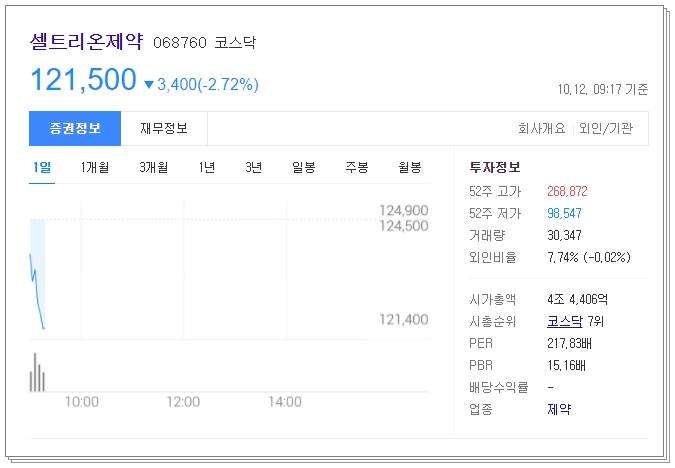
Task: Select the 1일 chart period
Action: (x=42, y=167)
